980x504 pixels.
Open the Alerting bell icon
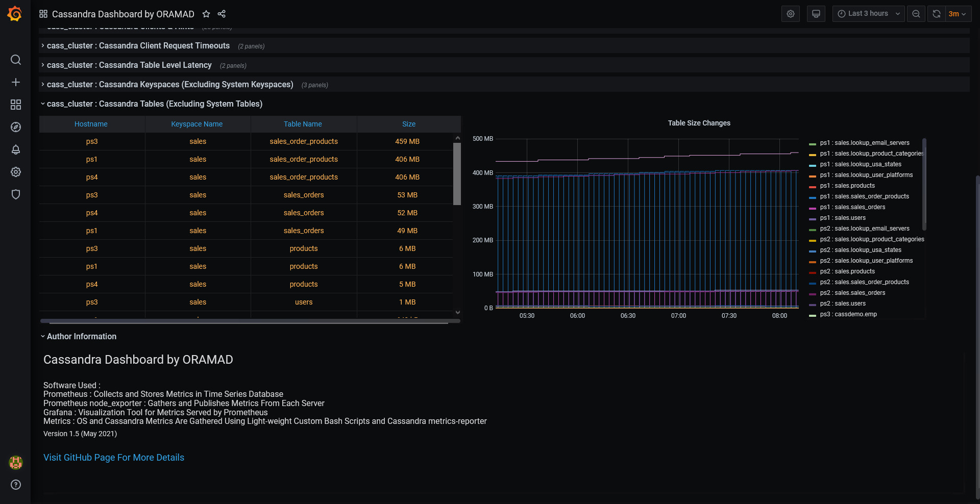[16, 149]
